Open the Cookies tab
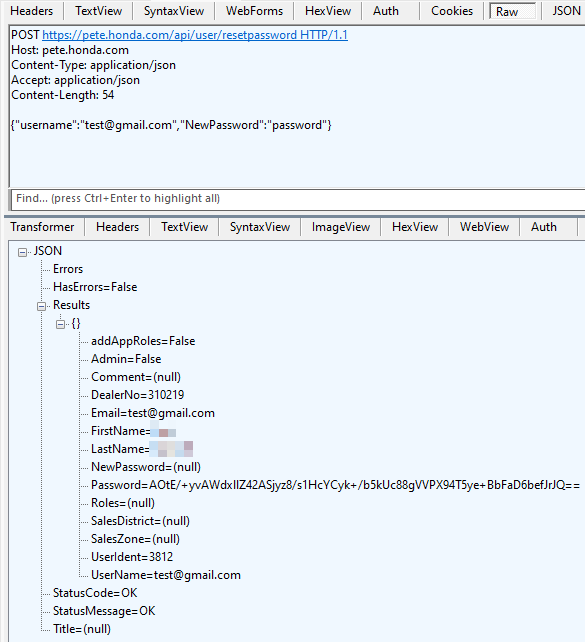Screen dimensions: 585x642 coord(452,11)
